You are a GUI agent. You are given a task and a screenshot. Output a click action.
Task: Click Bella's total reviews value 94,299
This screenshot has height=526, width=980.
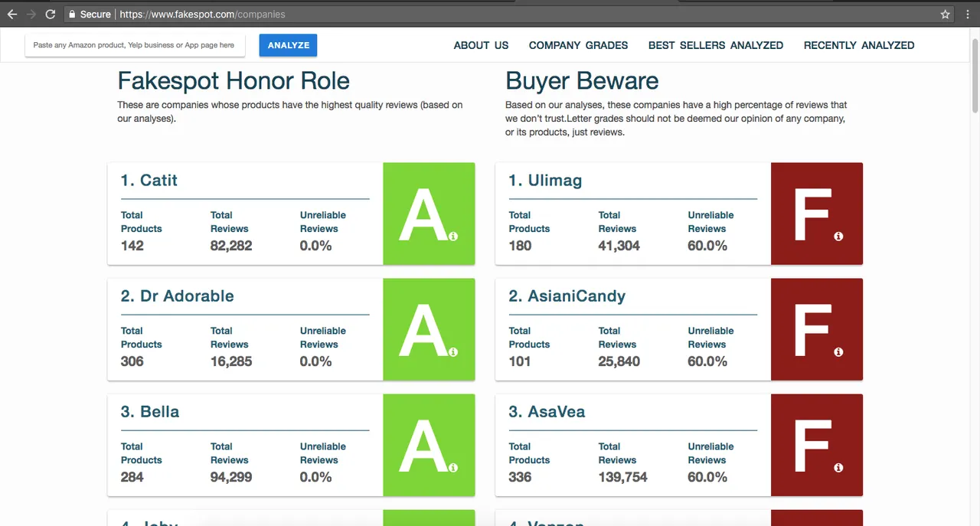[231, 477]
